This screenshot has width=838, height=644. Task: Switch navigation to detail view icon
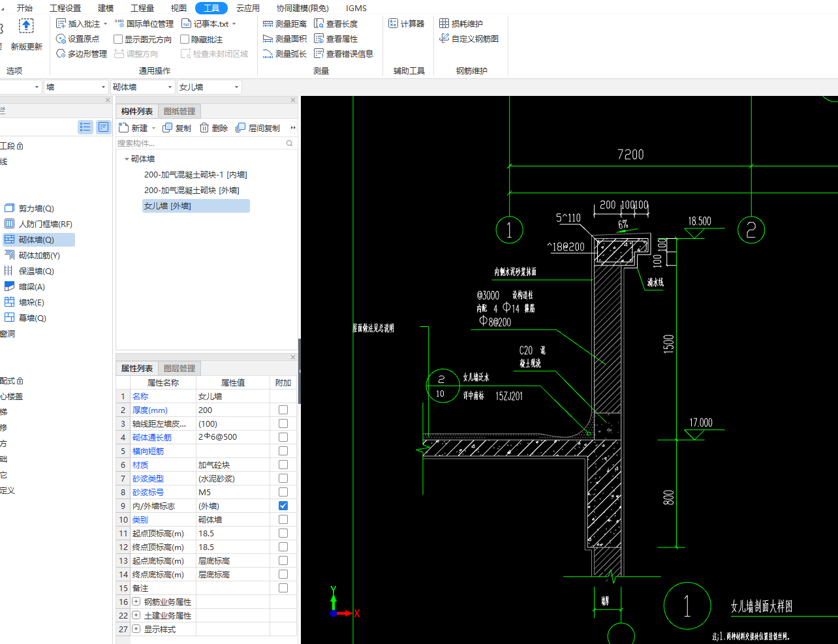pyautogui.click(x=104, y=127)
